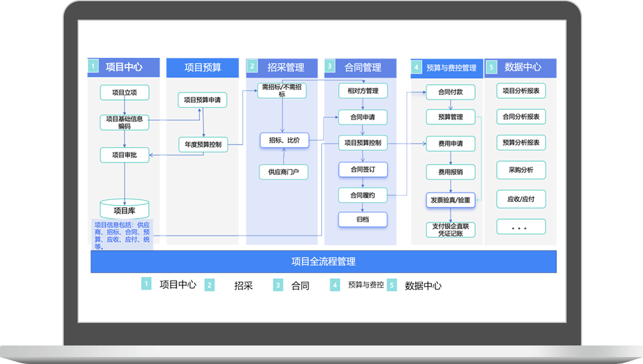Image resolution: width=643 pixels, height=364 pixels.
Task: Select the 年度预算控制 step
Action: tap(202, 144)
